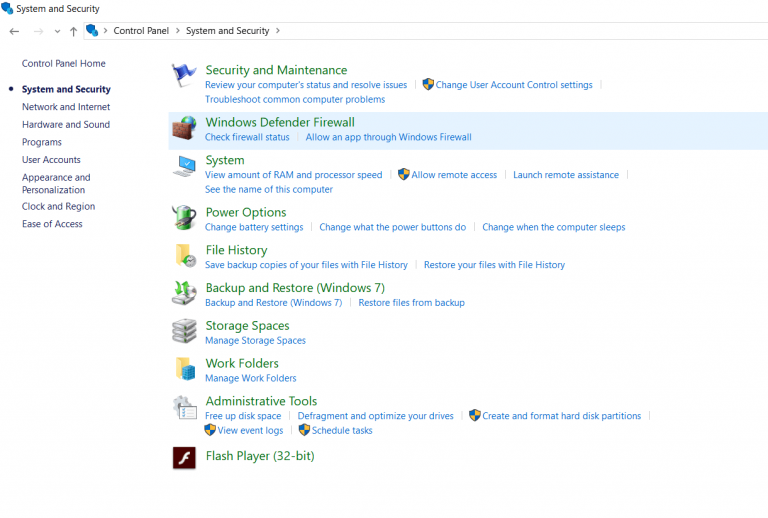The image size is (768, 518).
Task: Open Ease of Access category
Action: [52, 224]
